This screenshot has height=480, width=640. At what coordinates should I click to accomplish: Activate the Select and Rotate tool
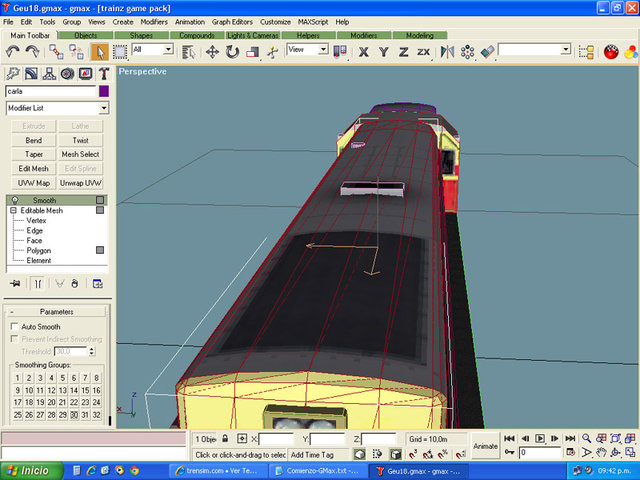(x=232, y=50)
